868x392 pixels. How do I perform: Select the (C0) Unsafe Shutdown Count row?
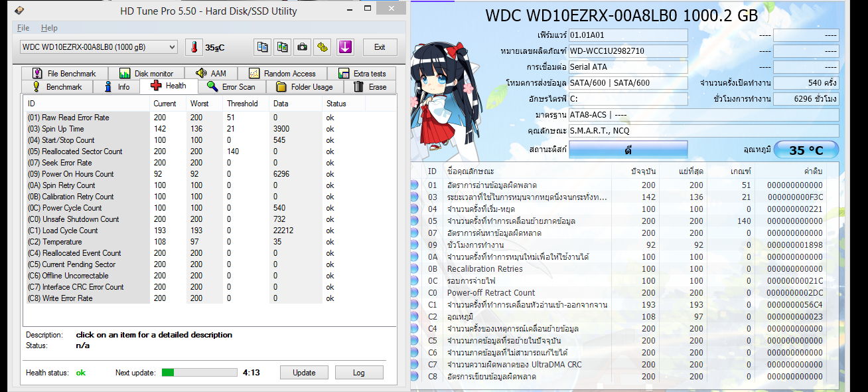[209, 219]
